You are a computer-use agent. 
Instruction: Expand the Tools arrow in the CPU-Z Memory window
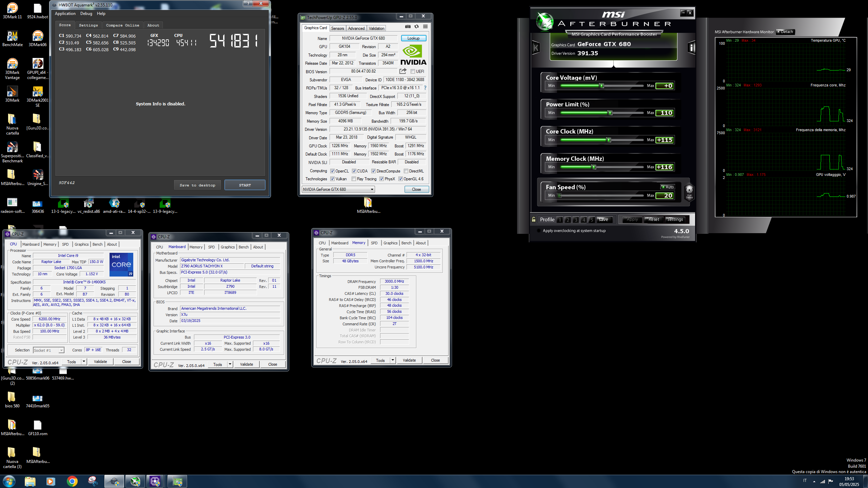[x=393, y=360]
